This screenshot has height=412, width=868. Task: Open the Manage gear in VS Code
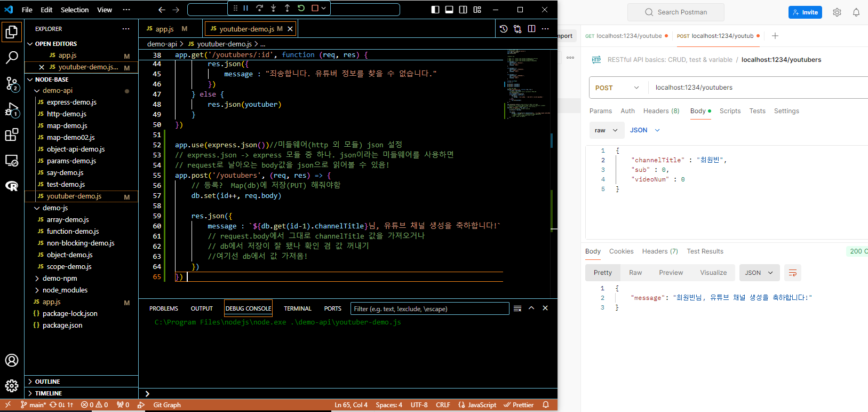[12, 385]
